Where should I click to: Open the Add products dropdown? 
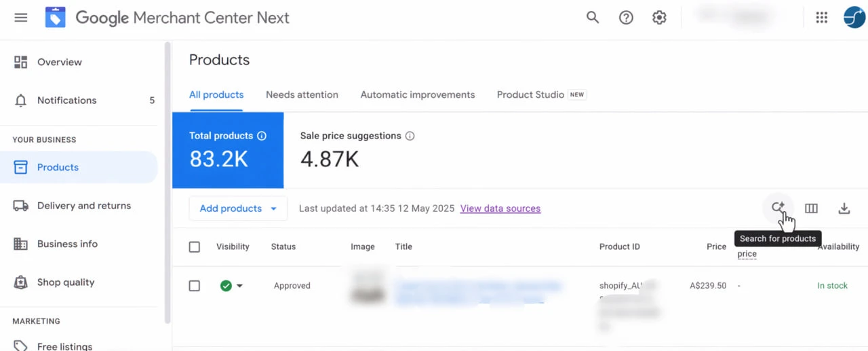coord(238,208)
